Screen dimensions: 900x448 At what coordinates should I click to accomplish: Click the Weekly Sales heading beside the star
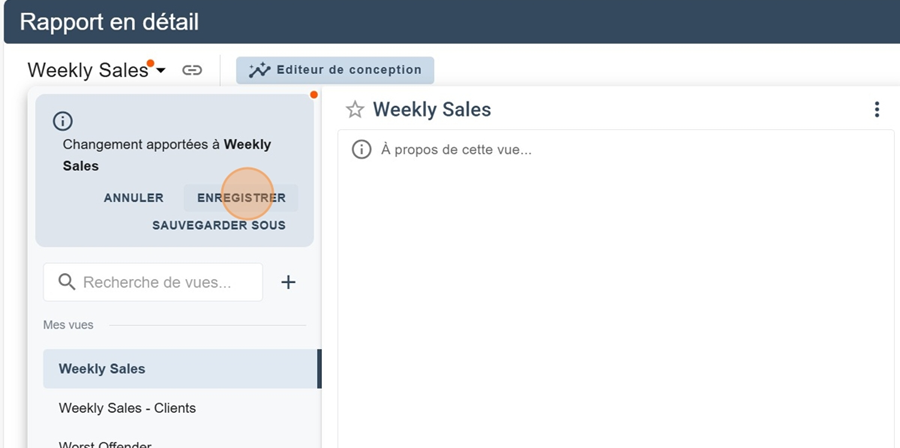[x=432, y=110]
